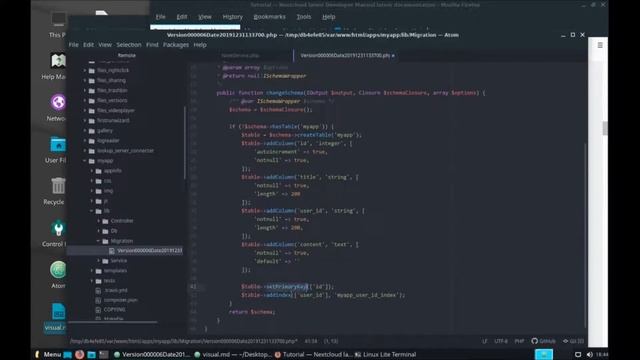Expand the firstrunwizard folder arrow
Screen dimensions: 640x360
pyautogui.click(x=85, y=120)
